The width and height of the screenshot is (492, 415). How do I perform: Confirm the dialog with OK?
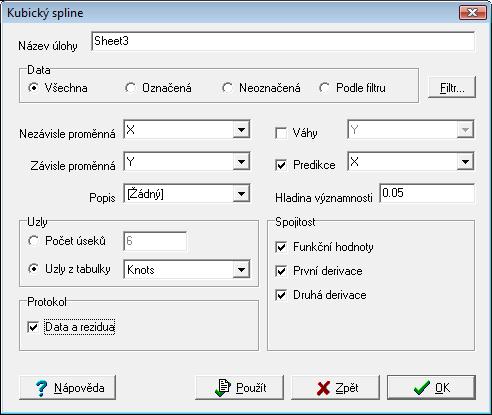coord(431,388)
